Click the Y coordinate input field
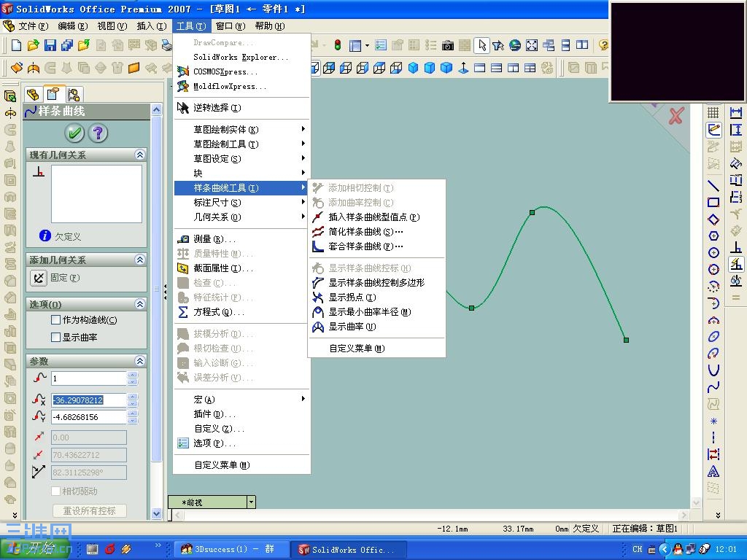The width and height of the screenshot is (747, 560). pos(89,417)
